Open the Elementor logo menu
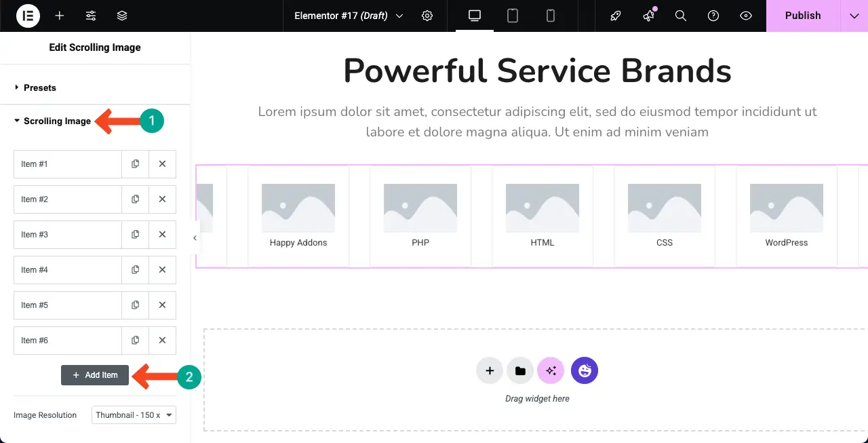The image size is (868, 443). (x=28, y=16)
